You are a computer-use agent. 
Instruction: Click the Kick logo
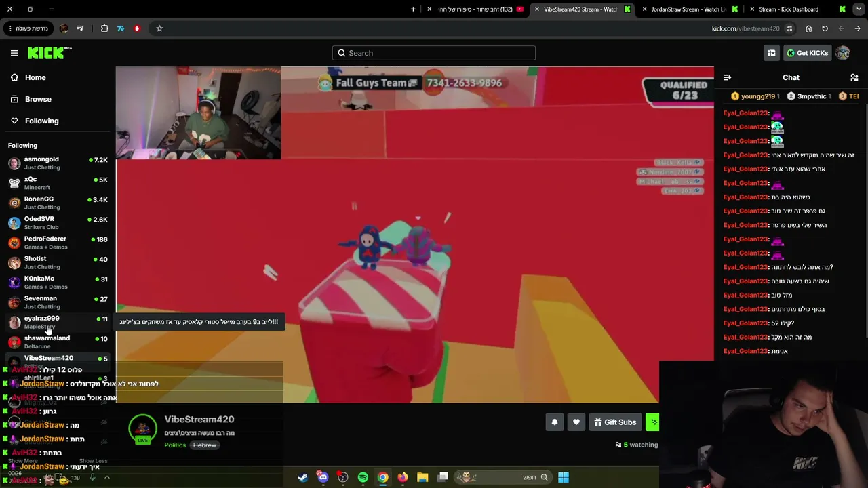click(x=50, y=53)
